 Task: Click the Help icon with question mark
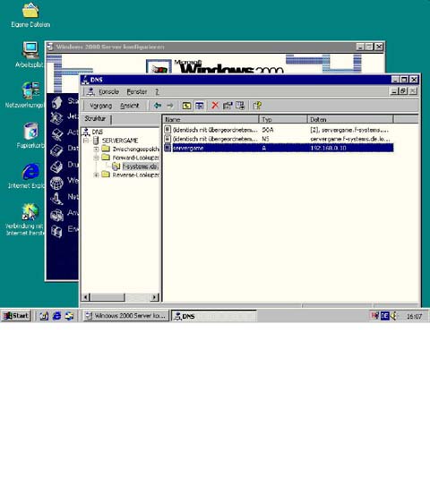pyautogui.click(x=257, y=106)
